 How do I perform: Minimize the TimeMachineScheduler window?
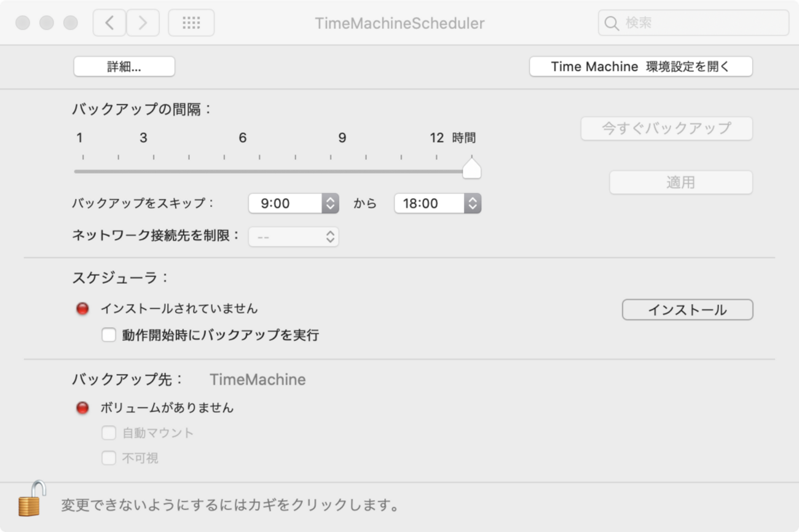[x=47, y=23]
